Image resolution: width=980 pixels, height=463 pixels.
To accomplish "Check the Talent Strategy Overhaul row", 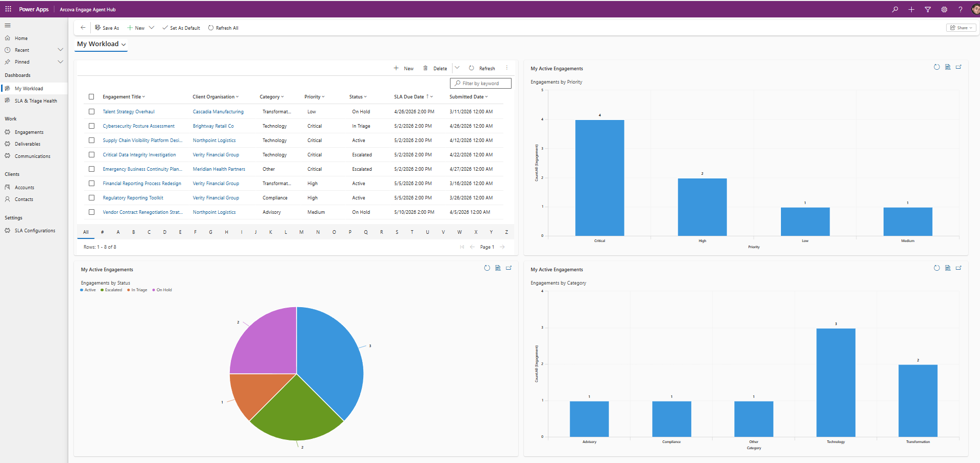I will (91, 111).
